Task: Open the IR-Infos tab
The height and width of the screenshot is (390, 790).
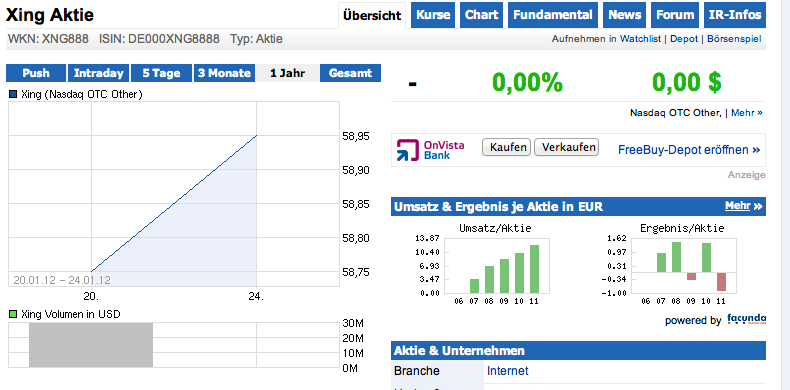Action: point(735,15)
